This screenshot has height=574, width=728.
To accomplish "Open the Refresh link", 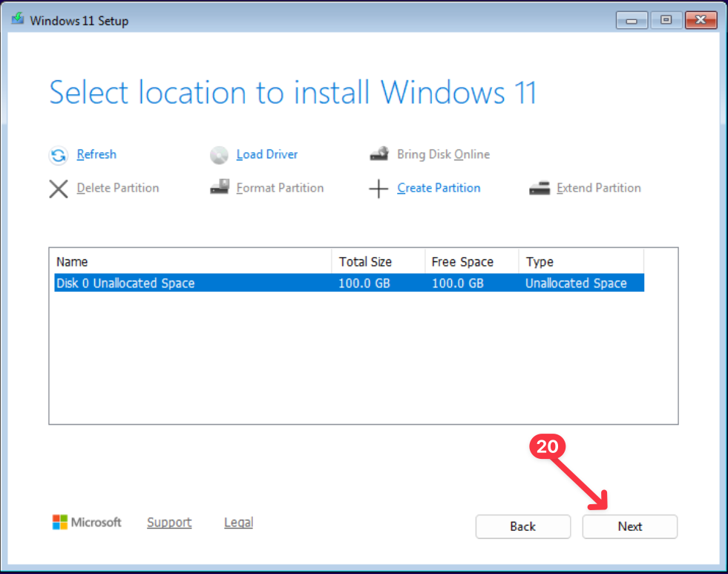I will (x=96, y=154).
